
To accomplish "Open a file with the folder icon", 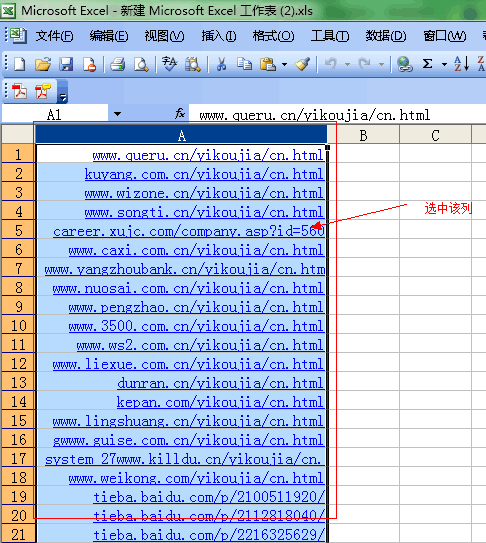I will point(43,64).
